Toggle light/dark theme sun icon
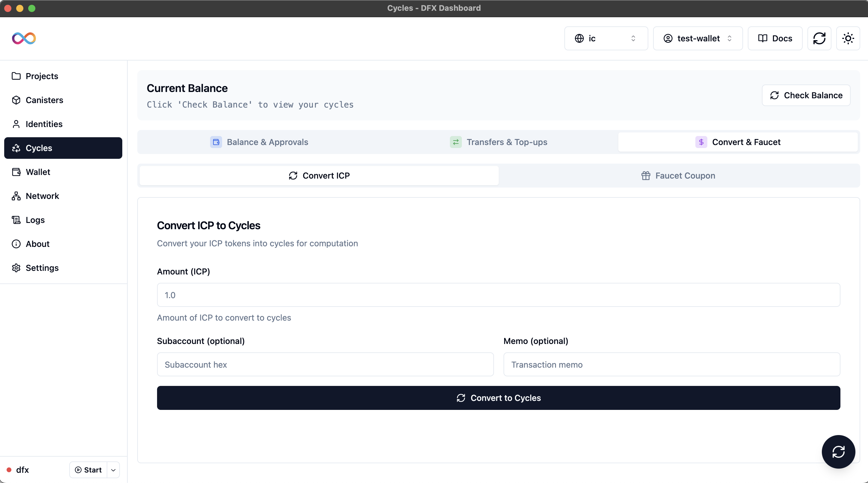The height and width of the screenshot is (483, 868). 848,38
